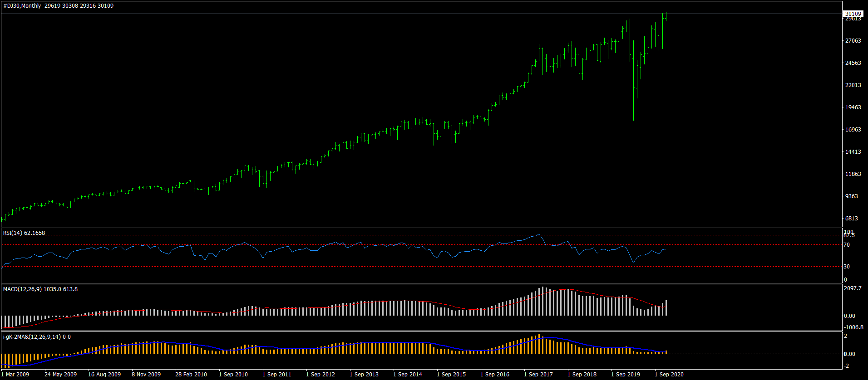Click the 1 Mar 2009 date label

pyautogui.click(x=15, y=375)
